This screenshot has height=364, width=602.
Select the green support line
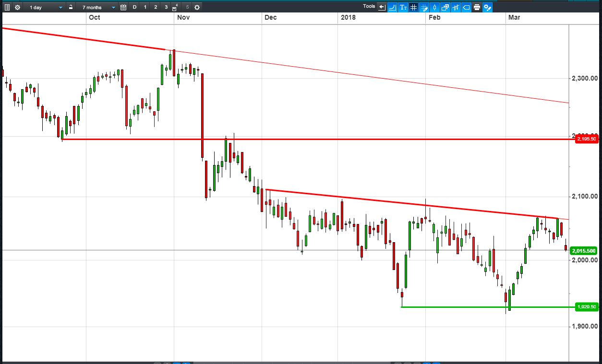click(487, 307)
